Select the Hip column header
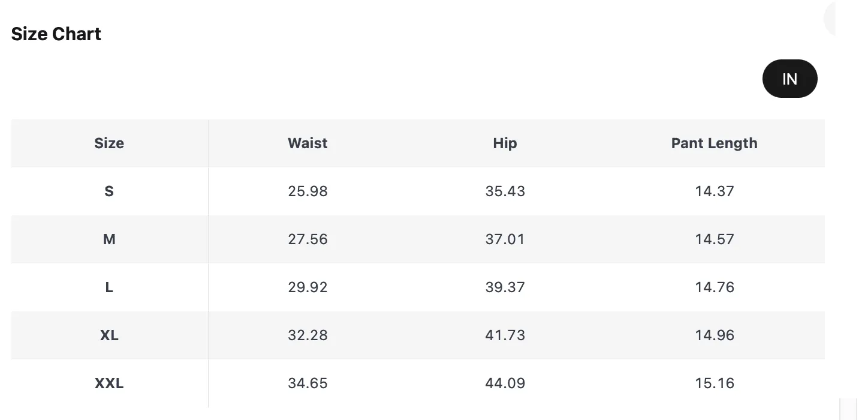The height and width of the screenshot is (420, 868). coord(505,143)
